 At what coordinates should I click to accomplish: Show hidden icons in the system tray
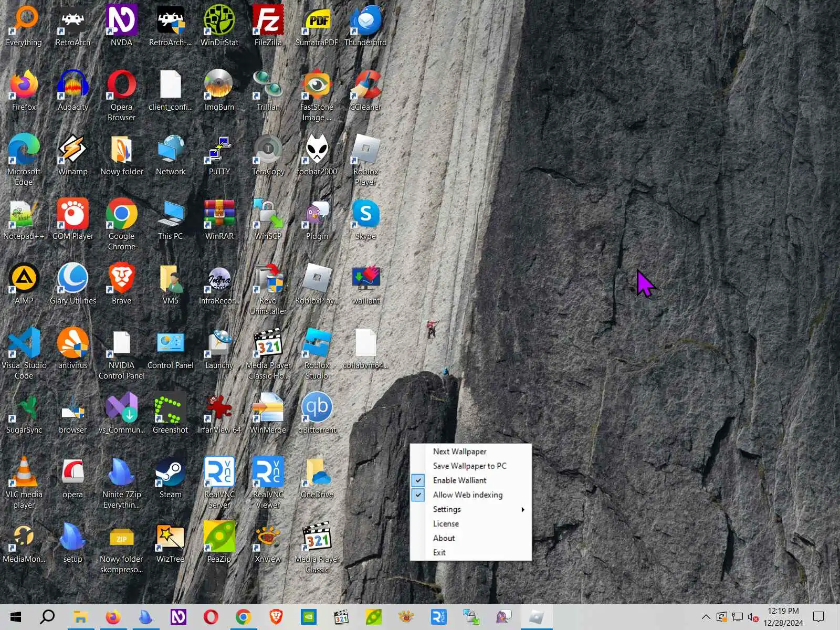[x=706, y=617]
